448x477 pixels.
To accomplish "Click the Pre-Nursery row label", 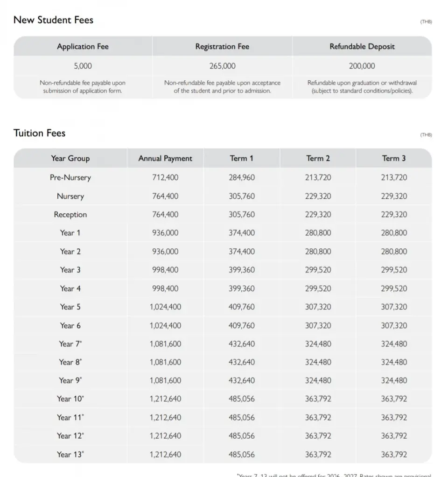I will pos(70,177).
